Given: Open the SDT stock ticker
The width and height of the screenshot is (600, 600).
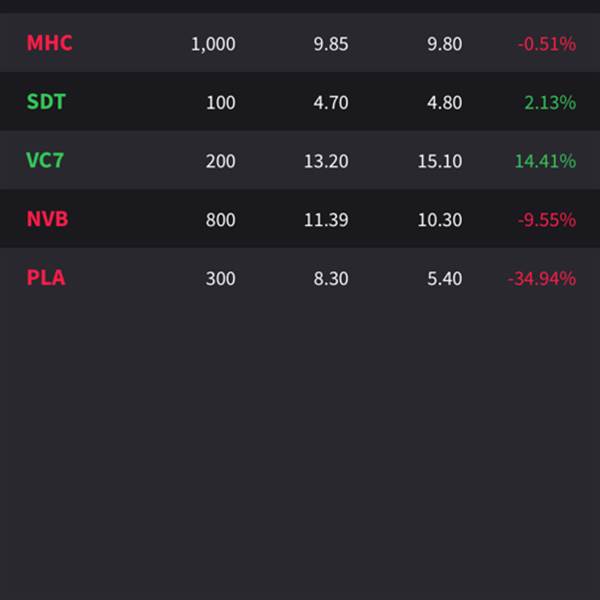Looking at the screenshot, I should tap(46, 101).
